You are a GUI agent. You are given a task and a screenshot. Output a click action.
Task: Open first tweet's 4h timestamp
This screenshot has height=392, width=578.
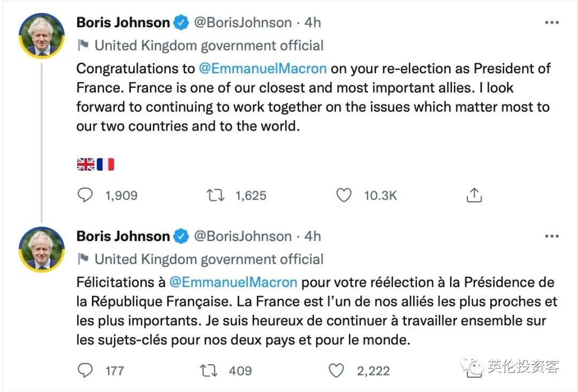pos(313,23)
